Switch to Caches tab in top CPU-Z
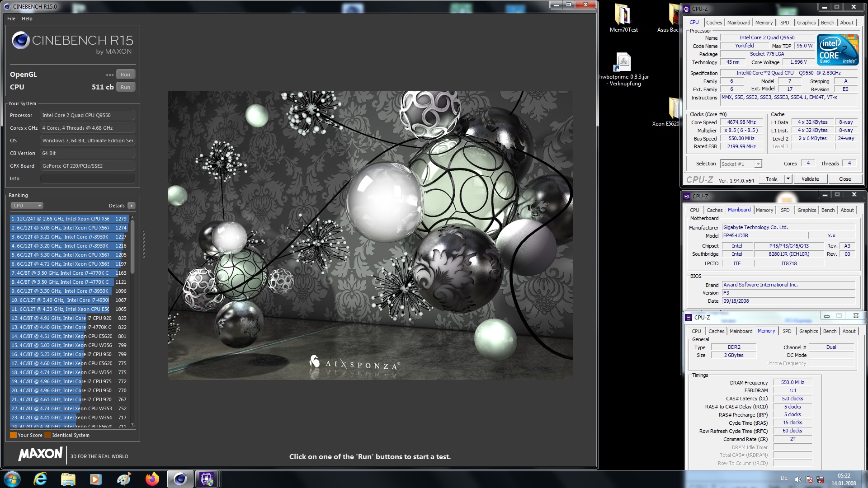 coord(714,23)
